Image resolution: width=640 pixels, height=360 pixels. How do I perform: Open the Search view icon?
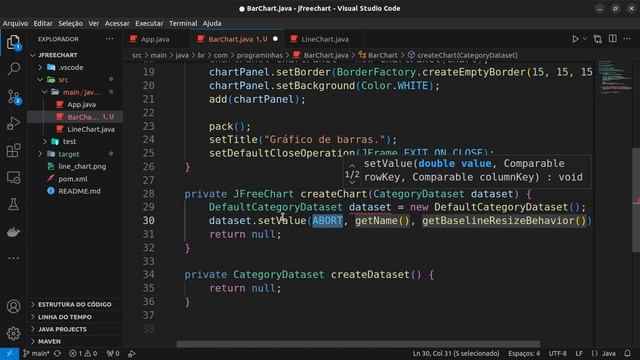[x=13, y=69]
